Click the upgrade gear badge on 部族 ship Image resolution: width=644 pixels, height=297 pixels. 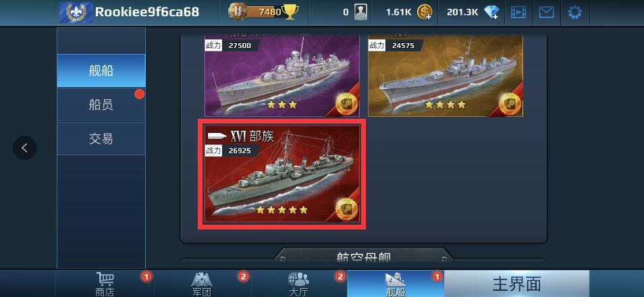click(346, 209)
